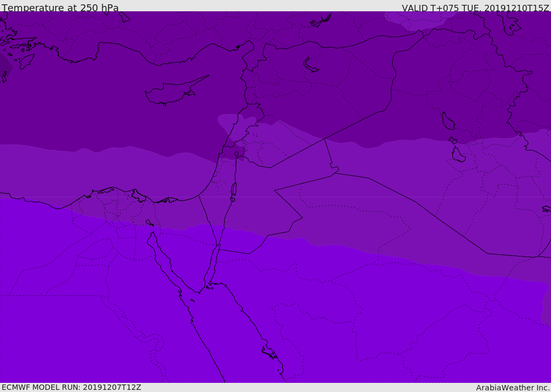Select the 'Temperature at 250 hPa' title text
Viewport: 551px width, 392px height.
[x=60, y=8]
